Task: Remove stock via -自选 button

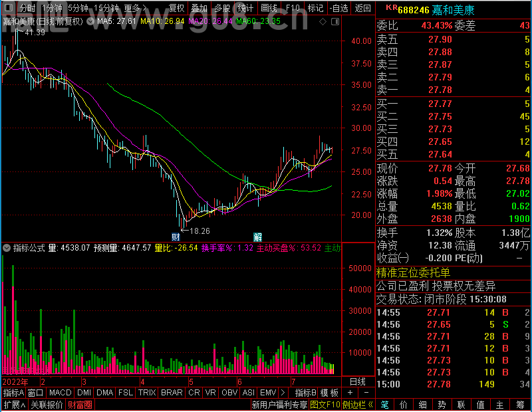Action: (339, 8)
